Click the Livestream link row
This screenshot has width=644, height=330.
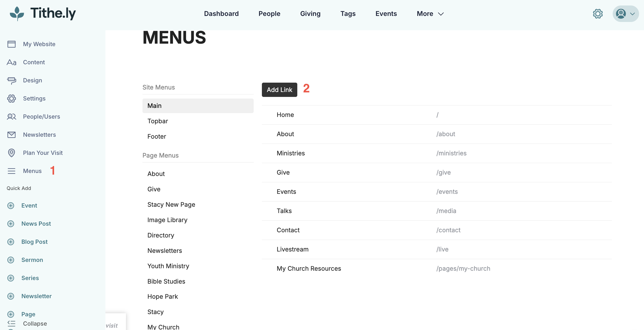[x=437, y=249]
